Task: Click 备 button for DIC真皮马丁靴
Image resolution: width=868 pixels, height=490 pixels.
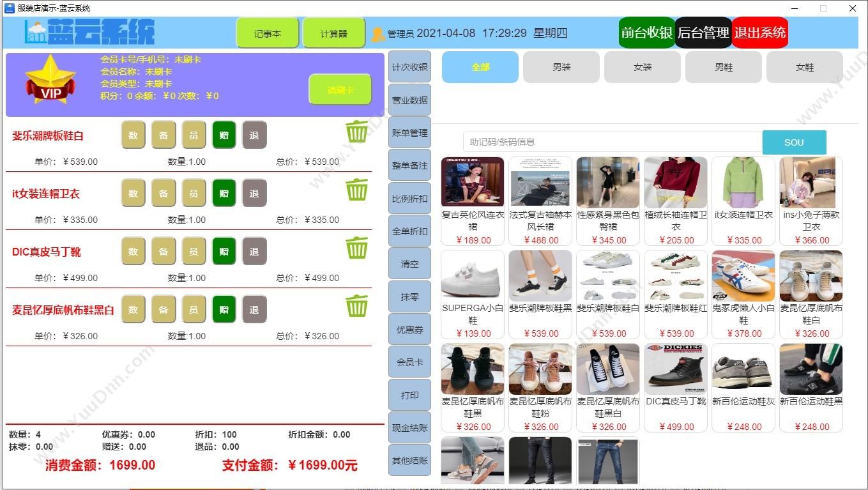Action: [x=164, y=251]
